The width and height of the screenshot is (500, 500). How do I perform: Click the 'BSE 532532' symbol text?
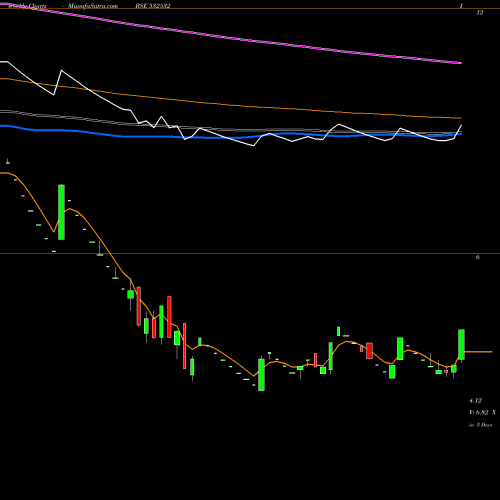pyautogui.click(x=153, y=6)
